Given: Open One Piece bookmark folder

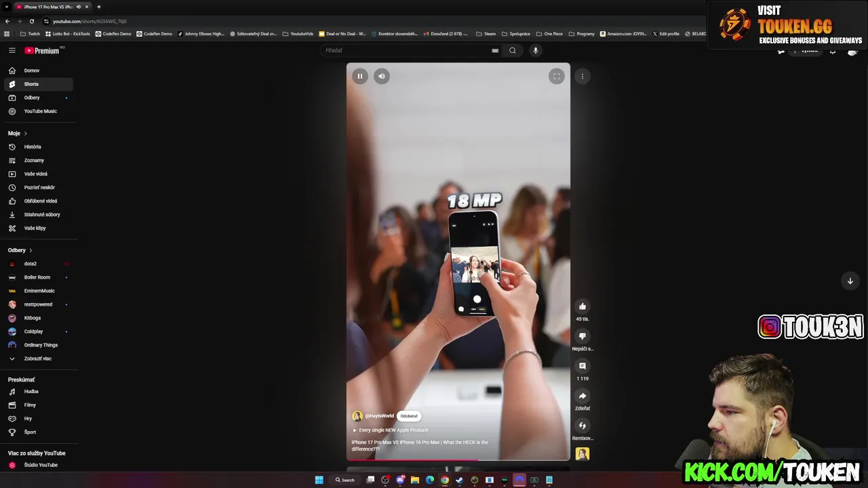Looking at the screenshot, I should (x=549, y=34).
